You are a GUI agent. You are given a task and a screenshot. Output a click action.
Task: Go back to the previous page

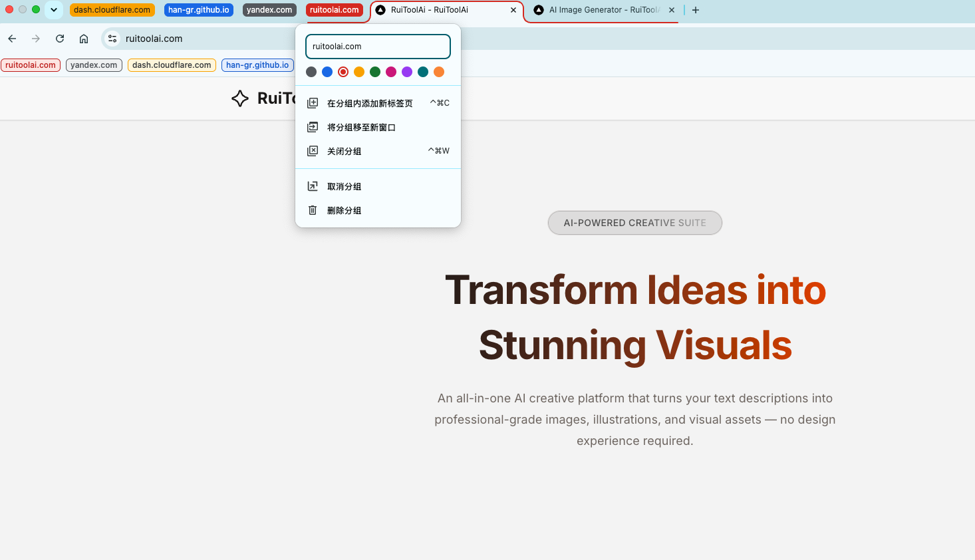(x=12, y=39)
